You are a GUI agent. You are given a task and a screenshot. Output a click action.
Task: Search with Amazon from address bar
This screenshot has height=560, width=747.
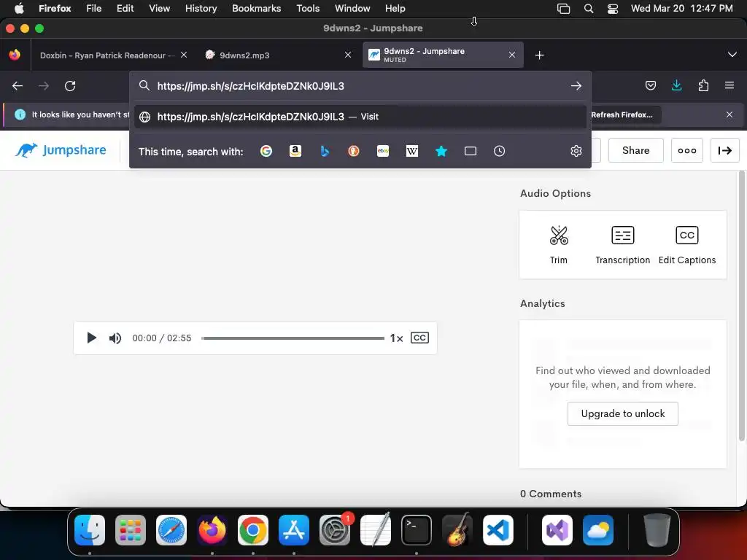coord(295,151)
